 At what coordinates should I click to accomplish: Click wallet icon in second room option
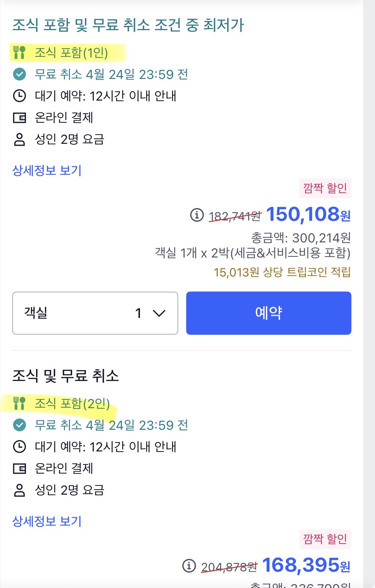tap(19, 468)
